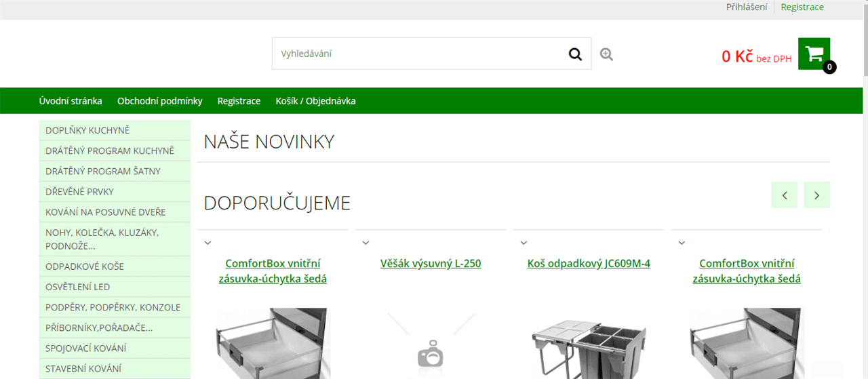868x379 pixels.
Task: Select PŘÍBORNÍKY,POŘADAČE category
Action: [115, 327]
